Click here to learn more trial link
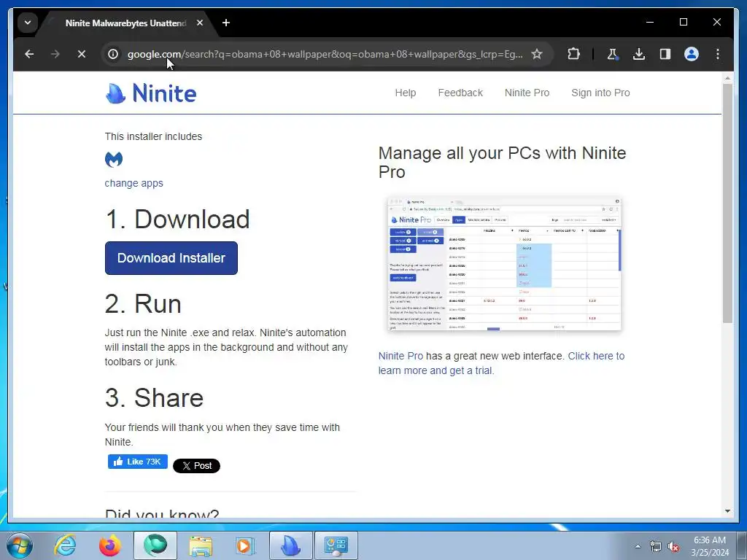747x560 pixels. 501,363
